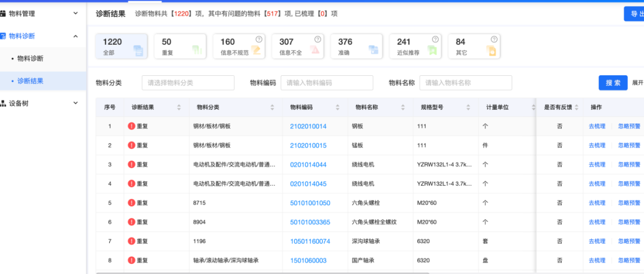Viewport: 644px width, 274px height.
Task: Click the document icon on 全部 card
Action: coord(138,51)
